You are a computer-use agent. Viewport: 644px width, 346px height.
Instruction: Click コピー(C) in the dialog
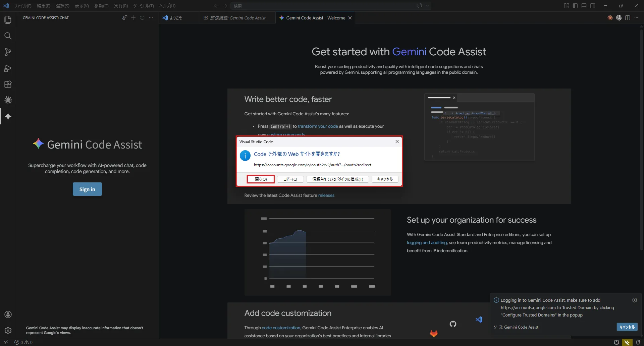click(x=290, y=179)
